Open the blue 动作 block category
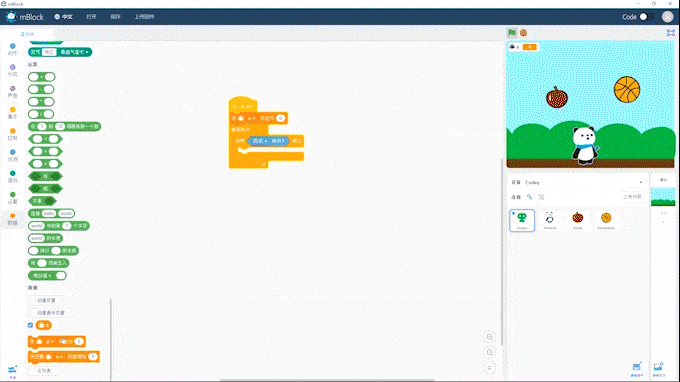Image resolution: width=680 pixels, height=382 pixels. pos(13,49)
